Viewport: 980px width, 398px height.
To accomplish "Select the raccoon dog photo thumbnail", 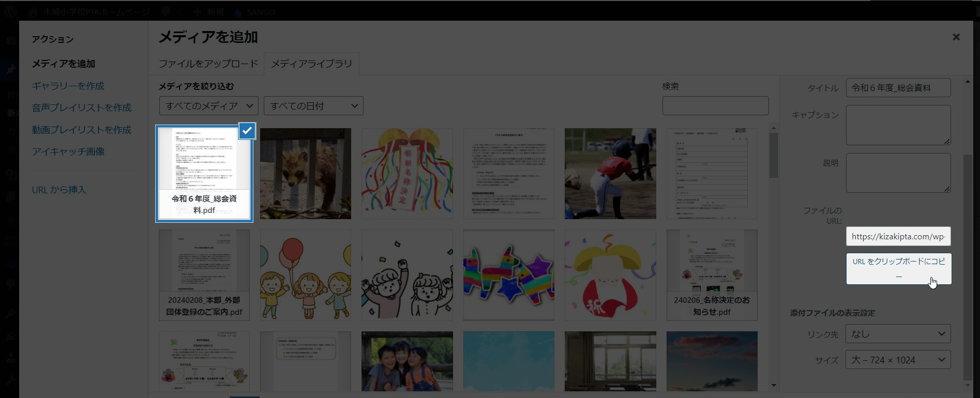I will click(x=306, y=174).
